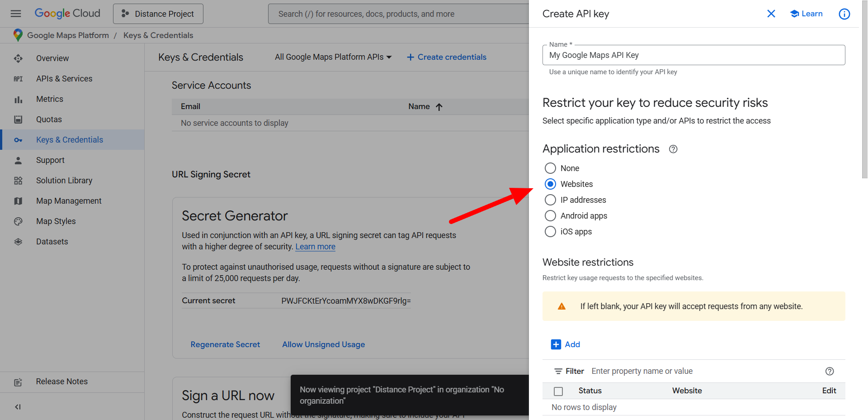Close the Create API key panel
The width and height of the screenshot is (868, 420).
tap(771, 14)
